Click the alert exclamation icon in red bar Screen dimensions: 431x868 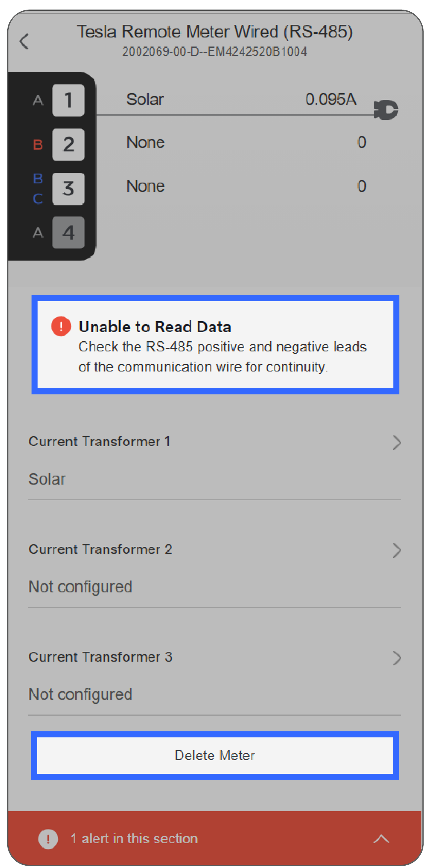48,839
